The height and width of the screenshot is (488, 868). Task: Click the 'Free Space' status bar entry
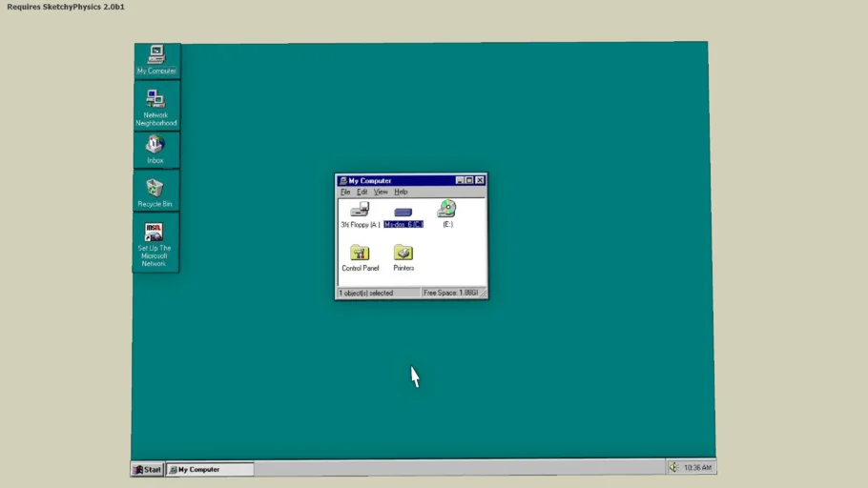tap(450, 293)
